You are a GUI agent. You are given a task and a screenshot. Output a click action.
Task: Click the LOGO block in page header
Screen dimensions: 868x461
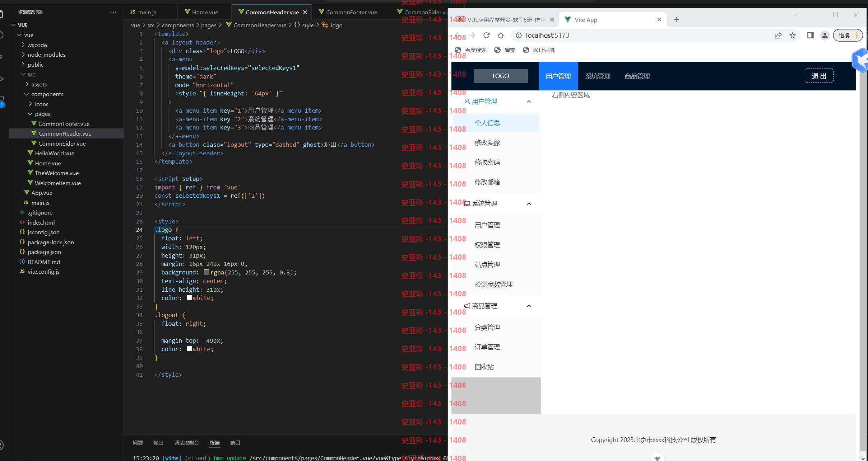pyautogui.click(x=501, y=76)
